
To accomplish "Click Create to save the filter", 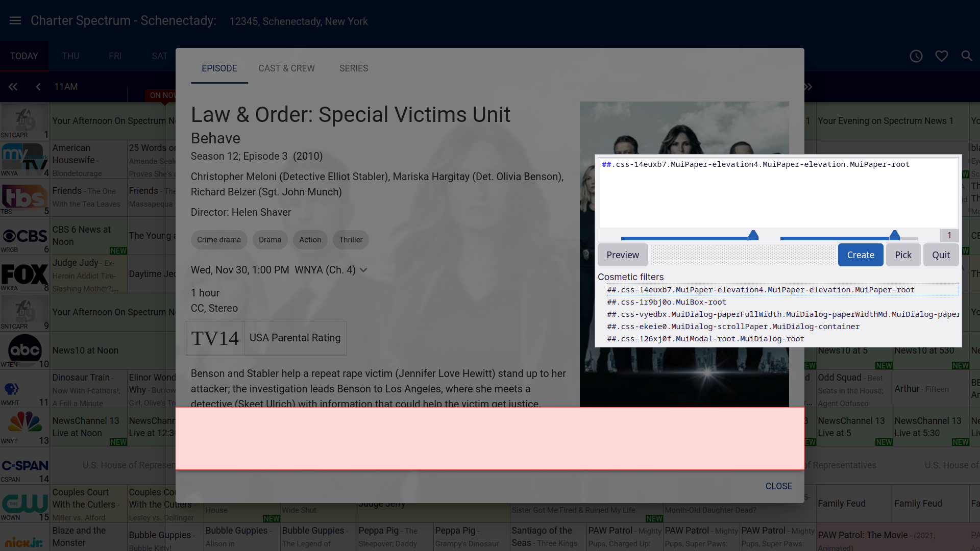I will click(860, 255).
